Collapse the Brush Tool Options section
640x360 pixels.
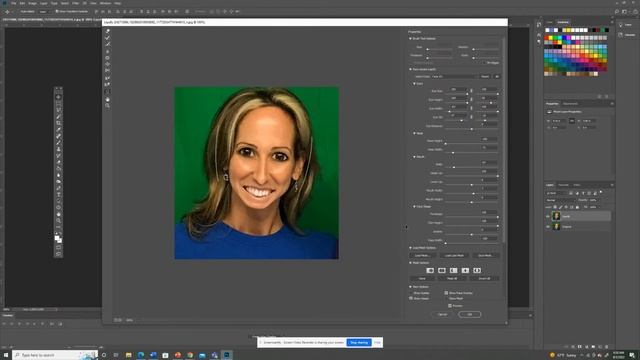410,38
